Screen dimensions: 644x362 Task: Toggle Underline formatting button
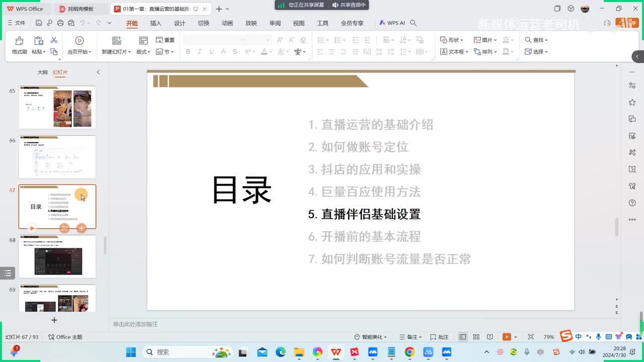point(211,52)
